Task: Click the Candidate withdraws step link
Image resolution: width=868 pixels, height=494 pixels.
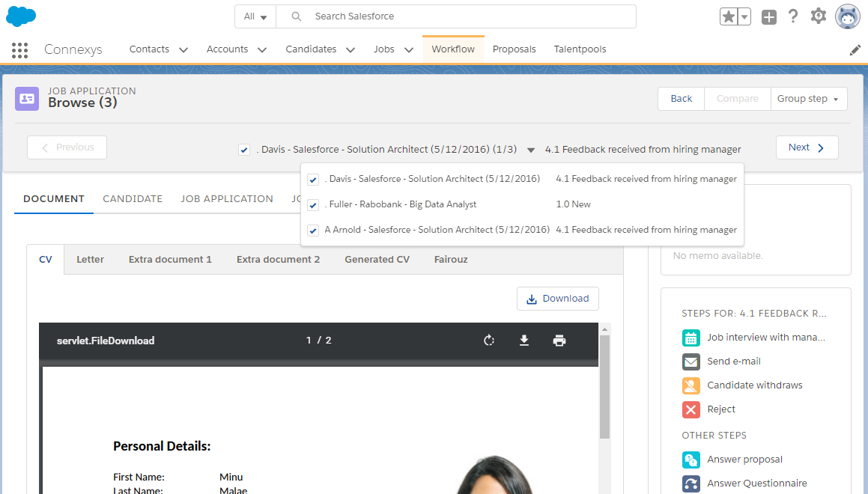Action: (x=755, y=385)
